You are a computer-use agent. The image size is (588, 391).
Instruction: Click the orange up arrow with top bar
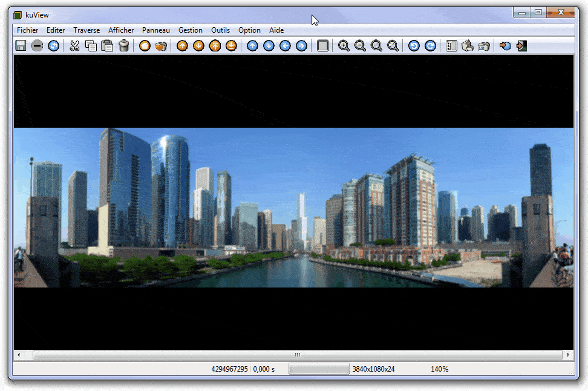point(215,46)
